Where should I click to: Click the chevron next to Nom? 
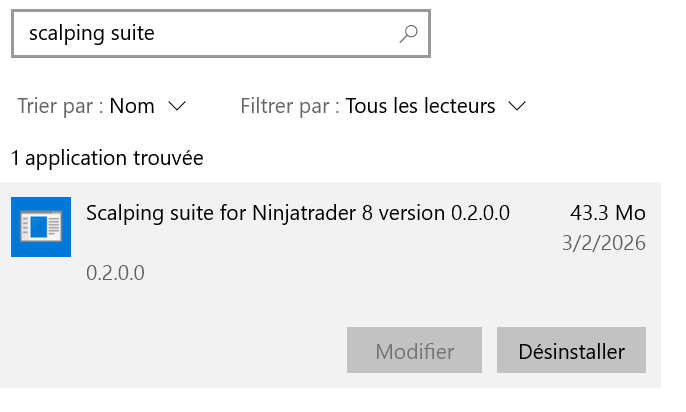(178, 106)
